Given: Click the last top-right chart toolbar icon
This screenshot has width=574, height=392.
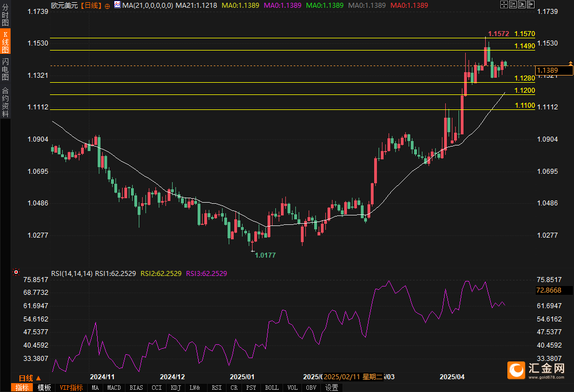Looking at the screenshot, I should tap(530, 4).
